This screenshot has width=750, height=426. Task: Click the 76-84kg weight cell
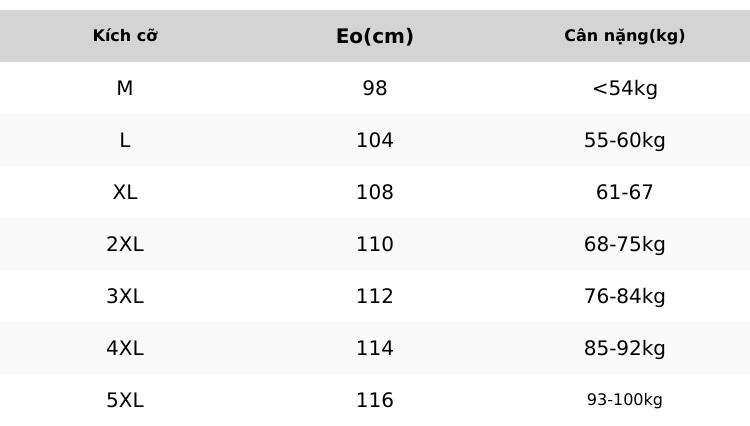tap(625, 296)
